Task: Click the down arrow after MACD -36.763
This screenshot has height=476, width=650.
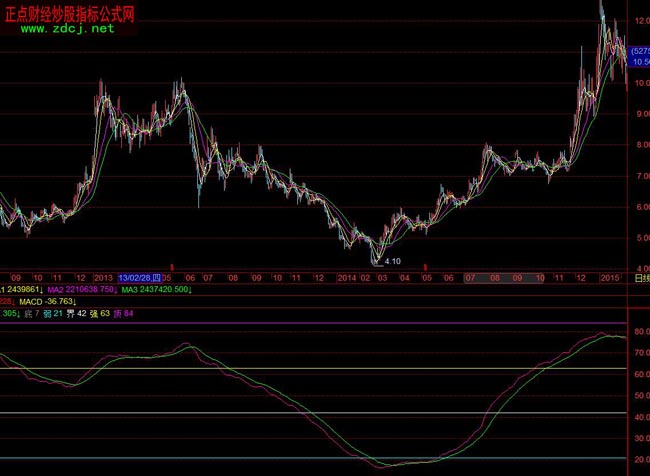Action: point(78,301)
